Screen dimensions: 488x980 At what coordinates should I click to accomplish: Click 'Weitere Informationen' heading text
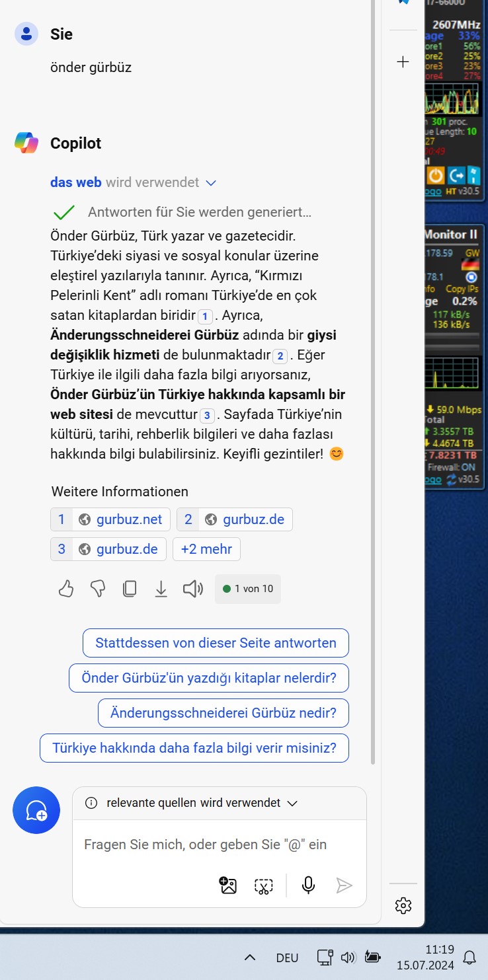click(x=120, y=492)
